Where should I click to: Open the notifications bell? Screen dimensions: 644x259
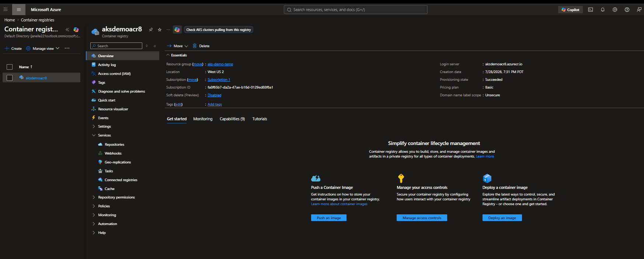pyautogui.click(x=603, y=10)
